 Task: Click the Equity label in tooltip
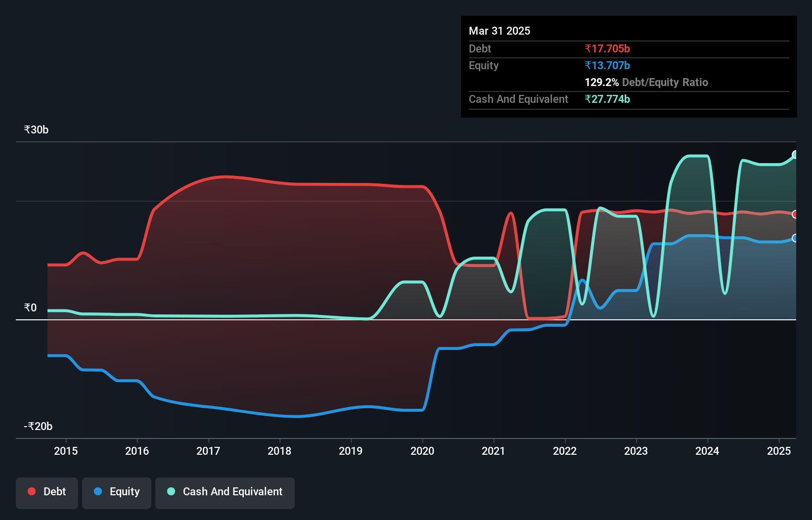click(x=484, y=65)
